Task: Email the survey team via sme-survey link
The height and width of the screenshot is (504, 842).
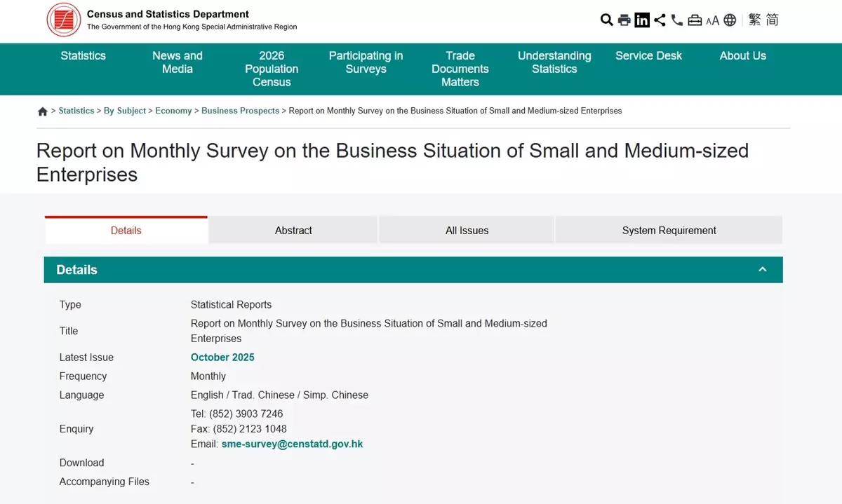Action: (293, 444)
